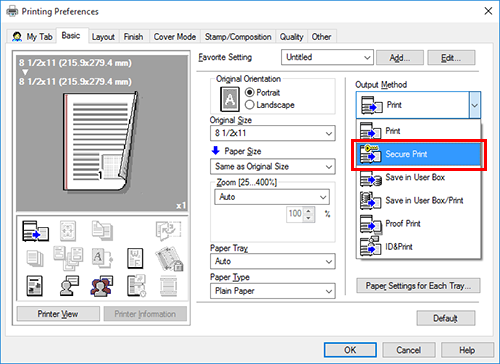Click the orientation 'A' page icon
Viewport: 500px width, 364px height.
(230, 99)
